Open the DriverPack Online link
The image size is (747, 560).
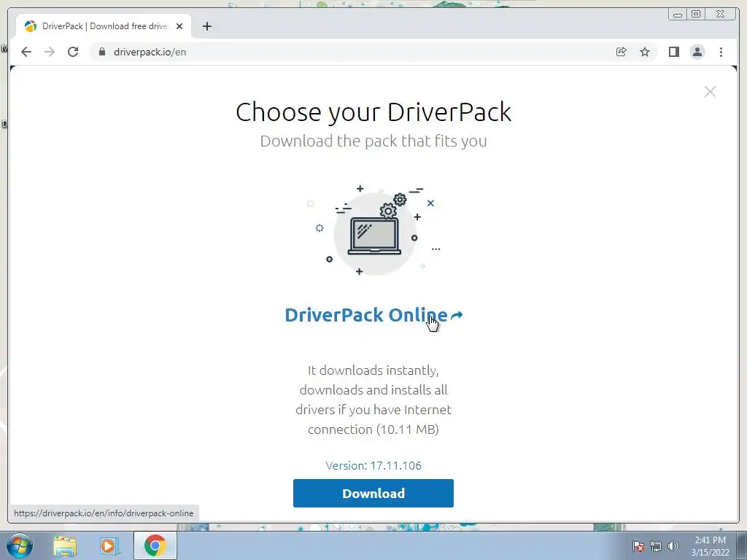(366, 315)
